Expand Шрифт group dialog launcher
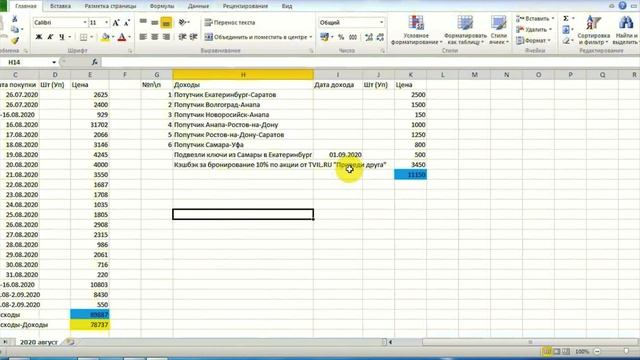The height and width of the screenshot is (360, 640). pos(131,51)
